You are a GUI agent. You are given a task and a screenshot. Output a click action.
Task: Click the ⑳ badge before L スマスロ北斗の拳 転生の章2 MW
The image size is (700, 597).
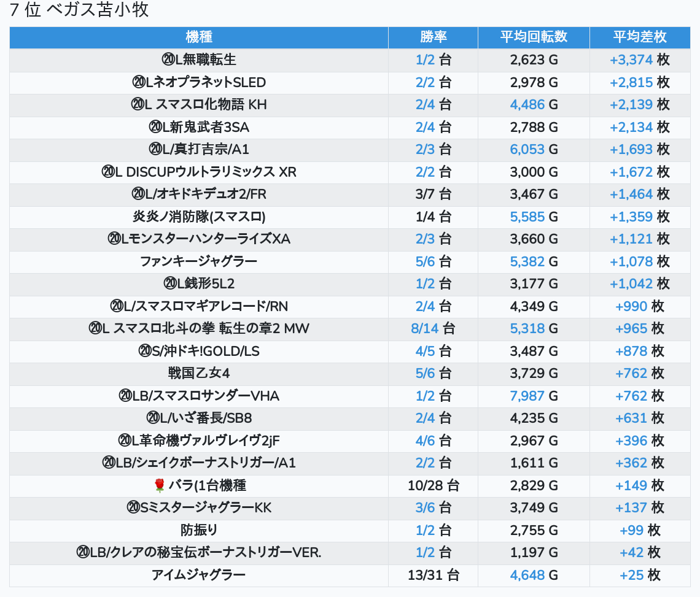(x=95, y=329)
